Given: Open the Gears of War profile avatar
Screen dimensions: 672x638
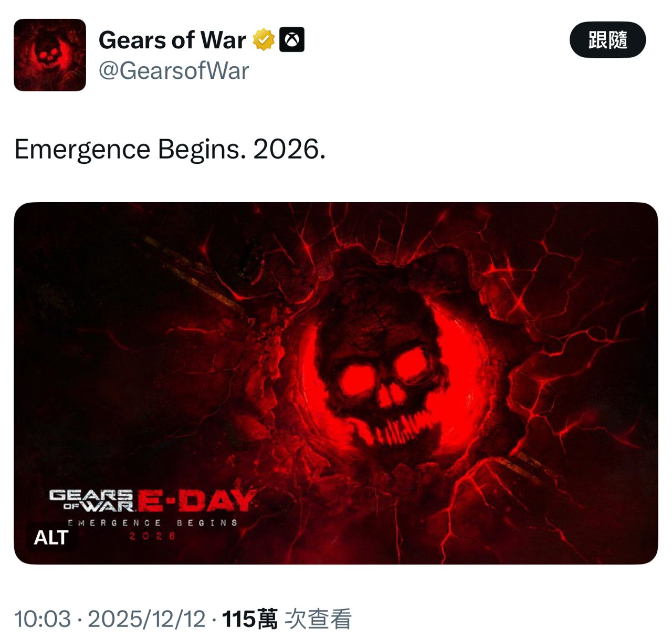Looking at the screenshot, I should coord(50,55).
